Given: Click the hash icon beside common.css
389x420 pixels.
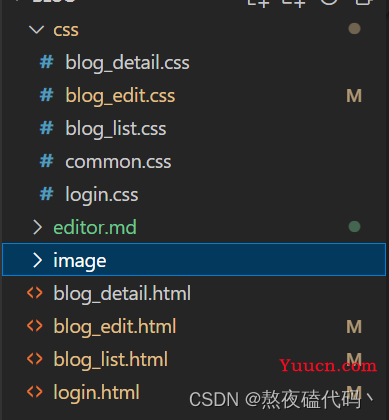Looking at the screenshot, I should pos(46,161).
